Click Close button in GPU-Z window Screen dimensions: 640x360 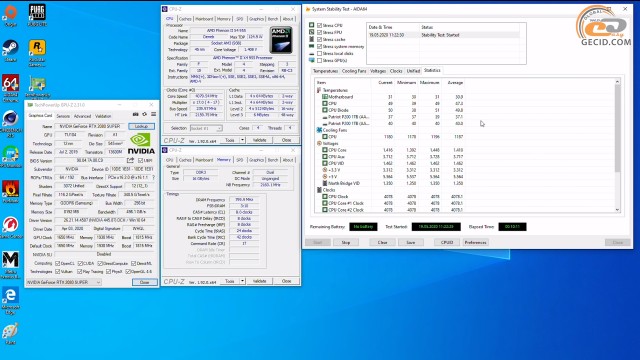pos(144,282)
